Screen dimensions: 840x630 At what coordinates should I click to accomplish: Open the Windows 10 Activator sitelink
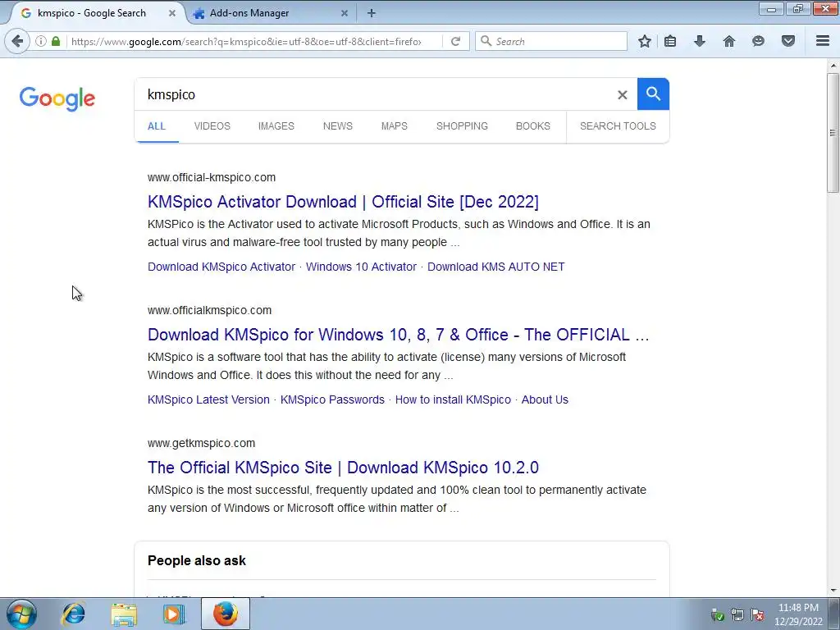(361, 267)
